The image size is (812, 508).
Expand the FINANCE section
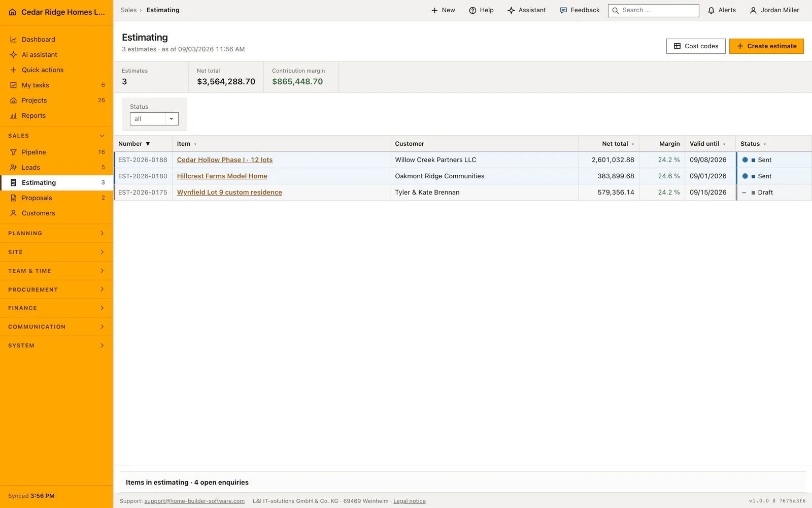coord(56,308)
